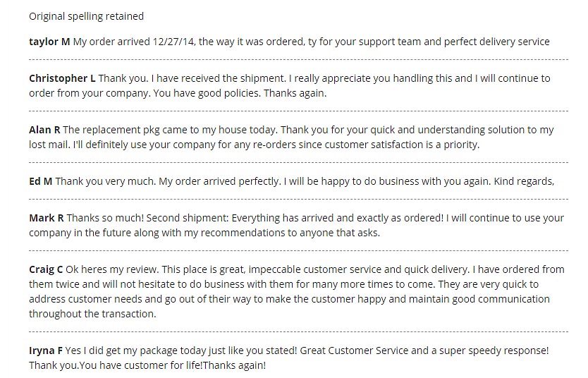Image resolution: width=588 pixels, height=378 pixels.
Task: Select reviewer name Alan R
Action: (44, 130)
